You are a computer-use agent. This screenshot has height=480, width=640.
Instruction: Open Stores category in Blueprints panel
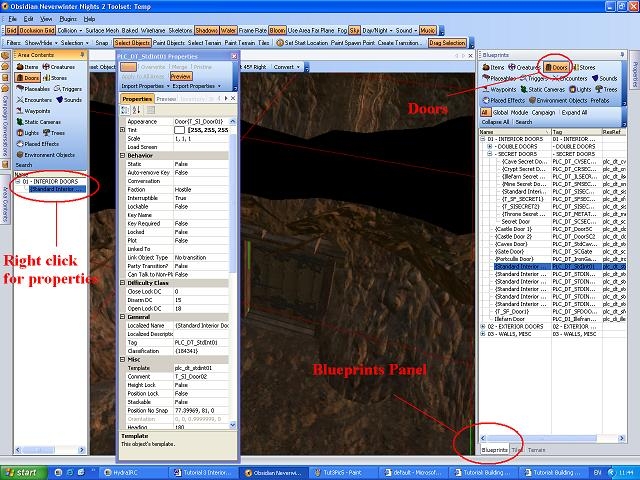click(586, 67)
